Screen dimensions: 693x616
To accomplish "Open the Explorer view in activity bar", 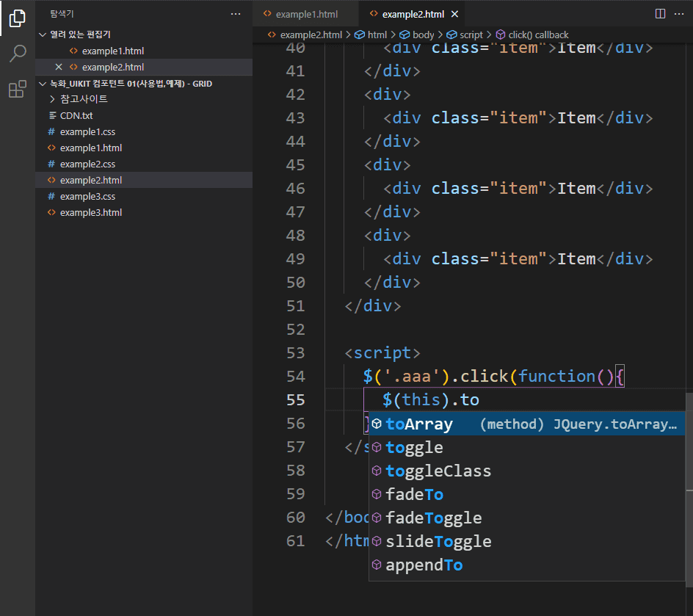I will [x=17, y=18].
